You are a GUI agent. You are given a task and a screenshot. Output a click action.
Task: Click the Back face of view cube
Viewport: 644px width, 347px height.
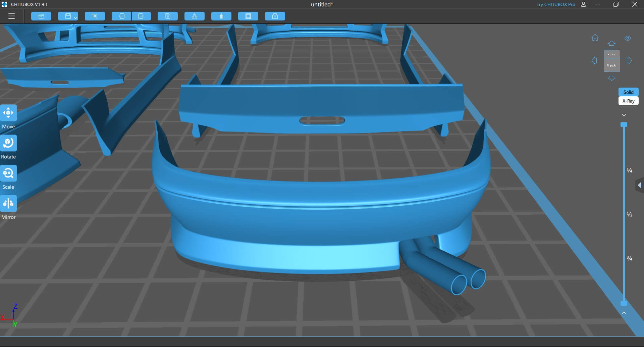pyautogui.click(x=611, y=65)
